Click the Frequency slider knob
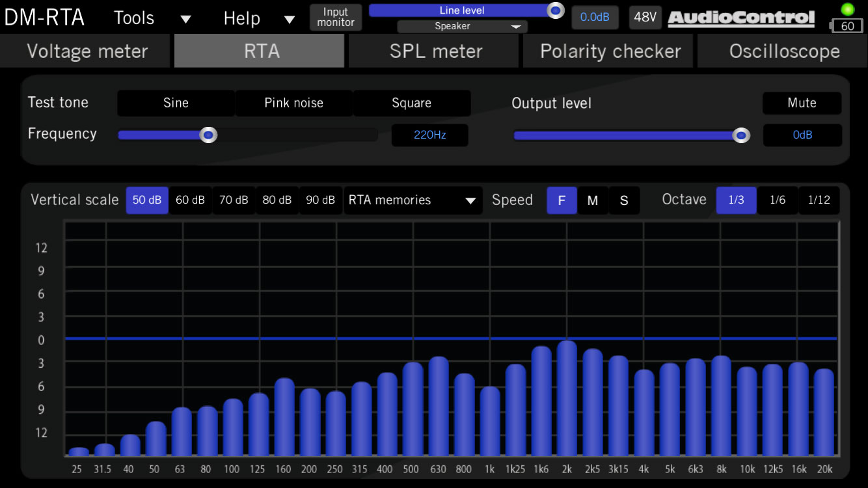Image resolution: width=868 pixels, height=488 pixels. point(208,135)
